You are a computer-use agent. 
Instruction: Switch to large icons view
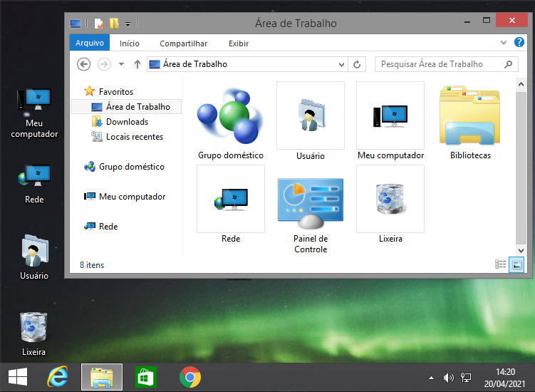coord(516,264)
